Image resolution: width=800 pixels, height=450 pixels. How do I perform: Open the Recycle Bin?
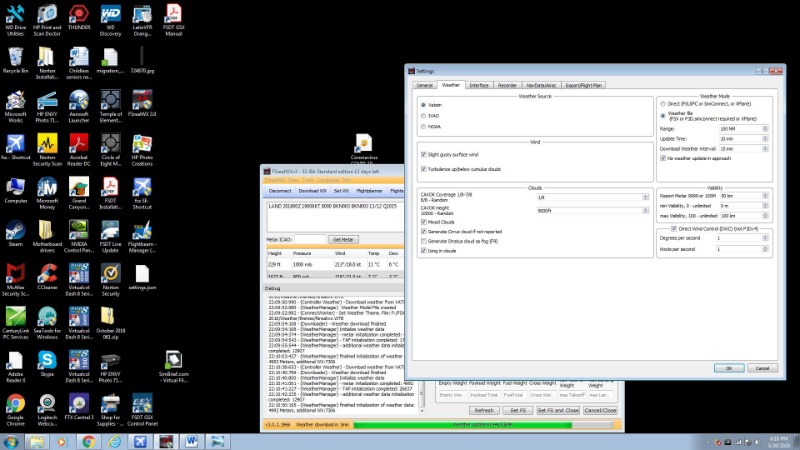pos(15,60)
